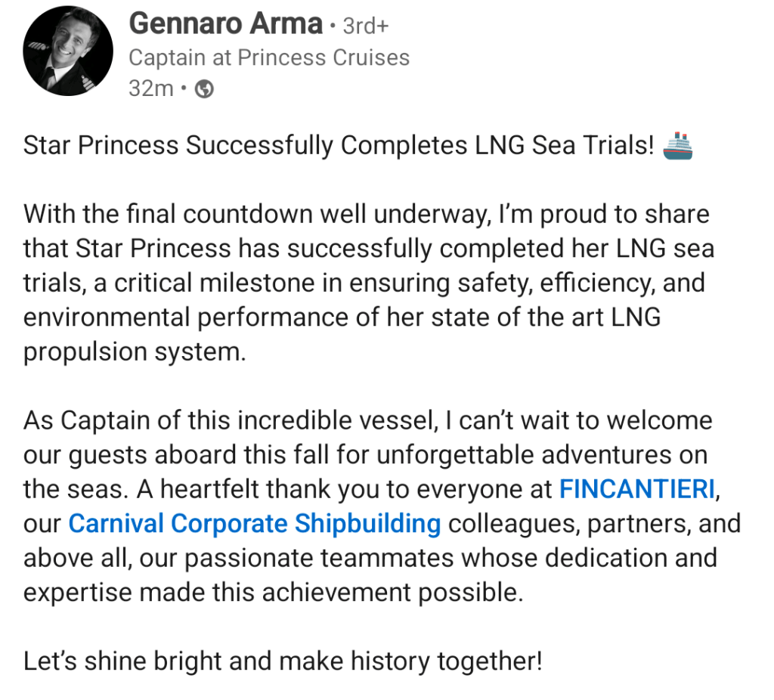Click the 3rd+ connection degree label
This screenshot has height=700, width=774.
[366, 26]
